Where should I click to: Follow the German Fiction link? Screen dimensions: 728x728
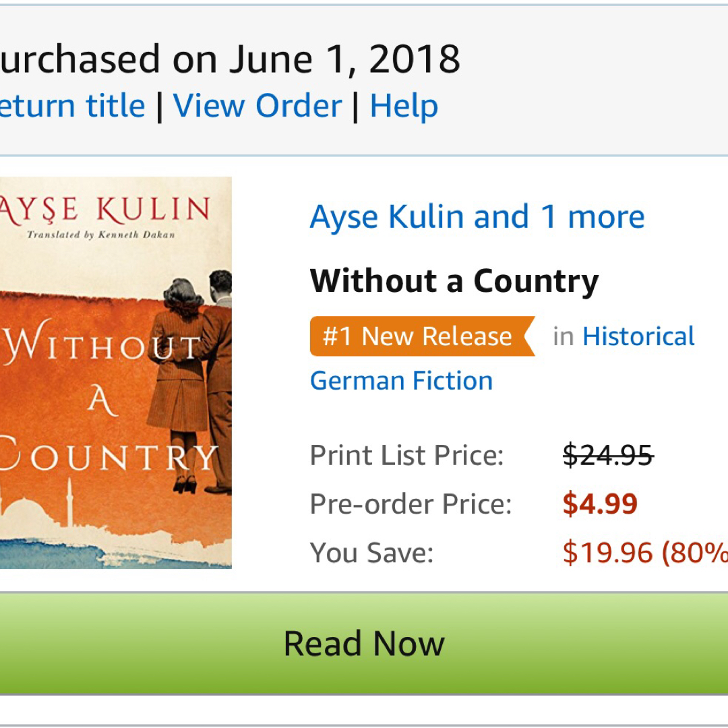coord(401,381)
